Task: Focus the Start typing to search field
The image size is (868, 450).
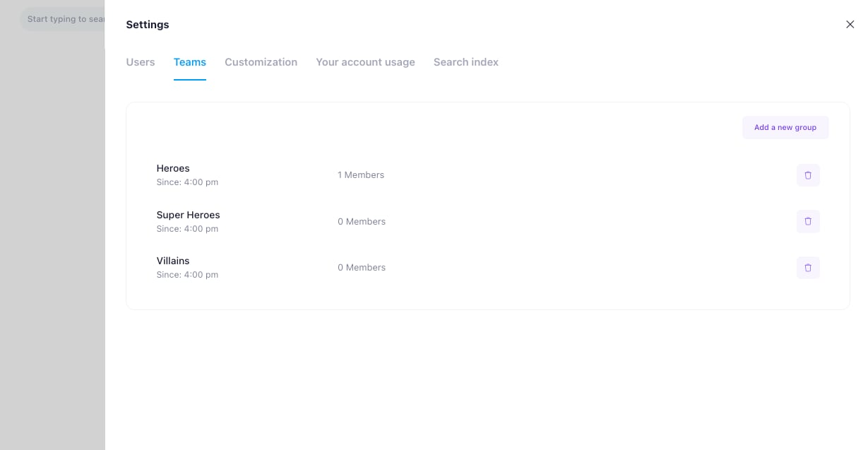Action: pos(62,19)
